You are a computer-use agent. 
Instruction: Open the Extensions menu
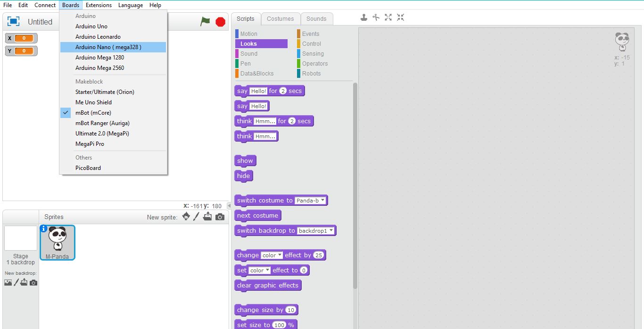(x=99, y=5)
